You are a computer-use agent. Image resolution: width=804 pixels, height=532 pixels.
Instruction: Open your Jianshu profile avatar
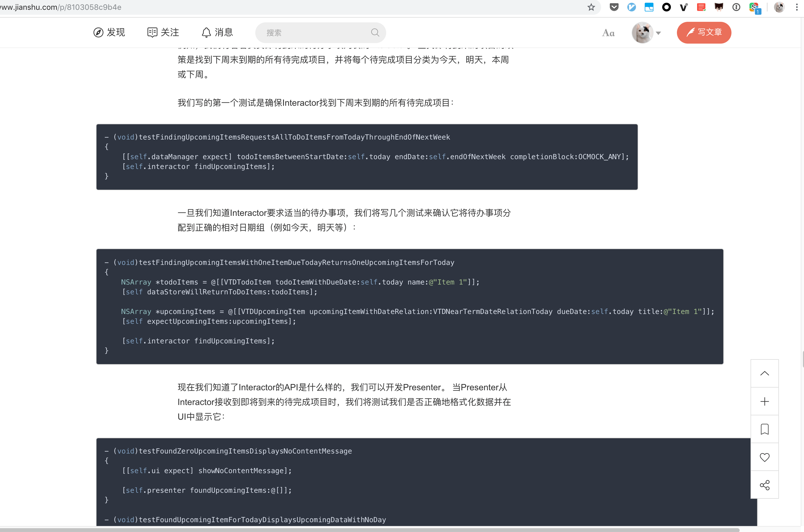(643, 33)
